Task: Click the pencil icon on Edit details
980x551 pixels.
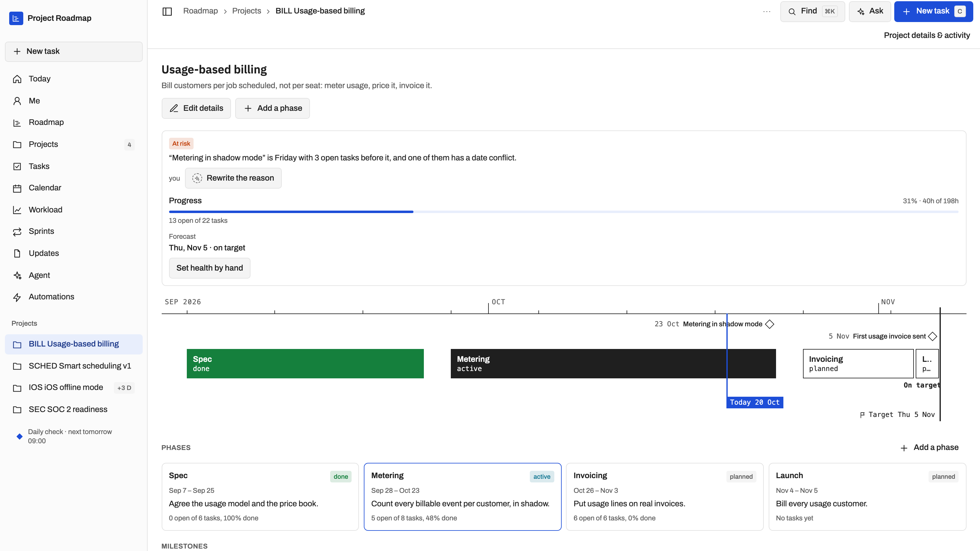Action: (174, 108)
